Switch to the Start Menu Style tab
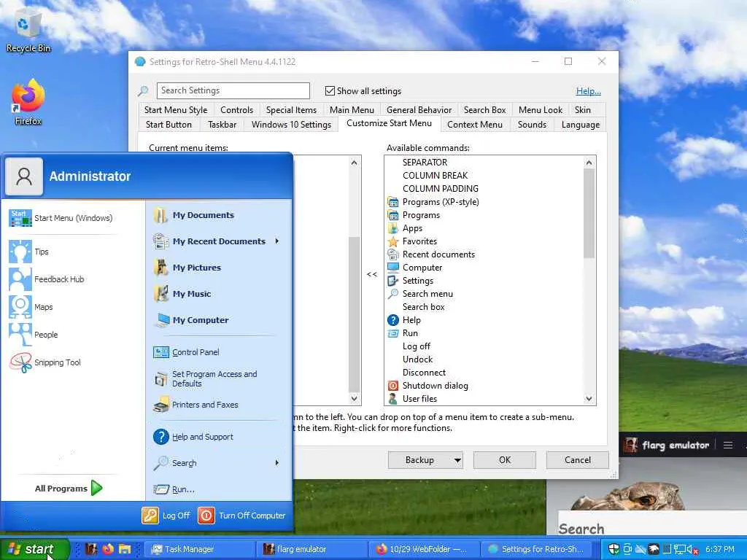Image resolution: width=747 pixels, height=560 pixels. pos(176,110)
